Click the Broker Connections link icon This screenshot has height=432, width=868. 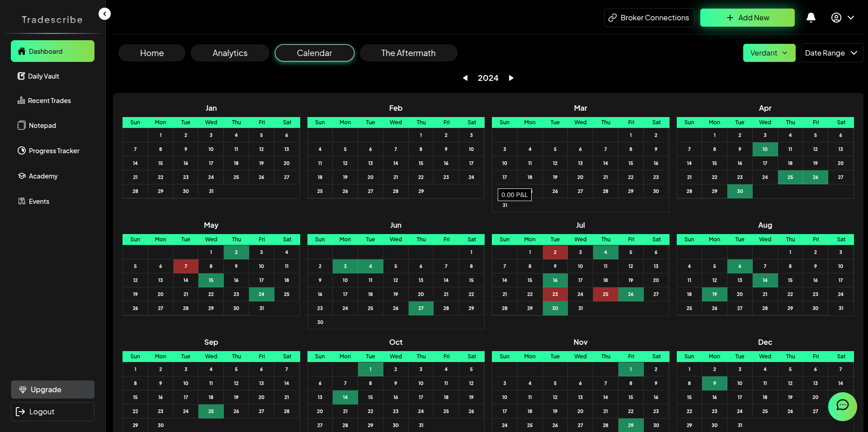point(613,18)
